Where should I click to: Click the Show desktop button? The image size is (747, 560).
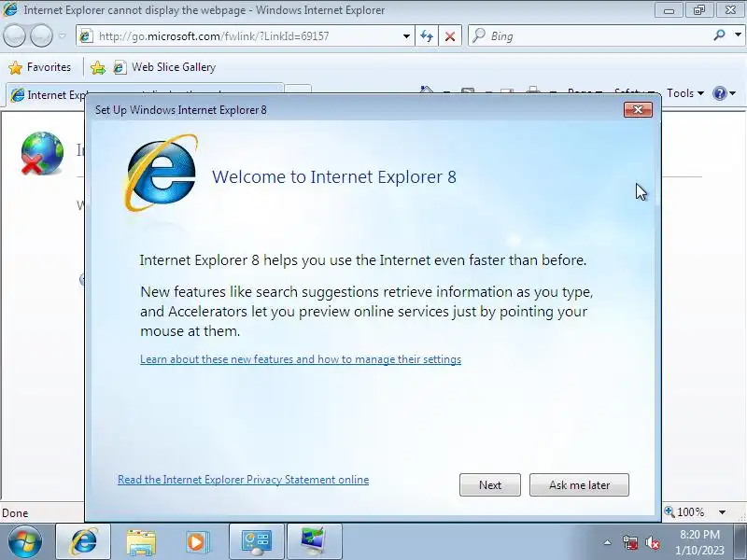[740, 541]
